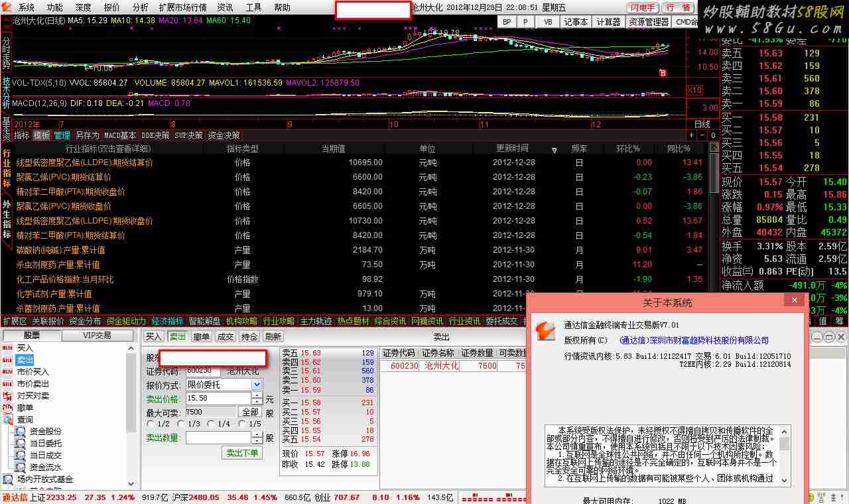The image size is (849, 504).
Task: Click the 全部 button next to 最大可卖
Action: (x=249, y=412)
